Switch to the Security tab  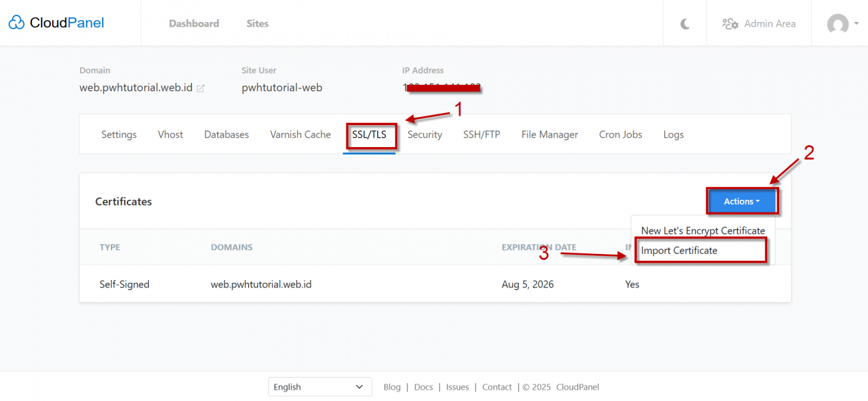[x=425, y=134]
